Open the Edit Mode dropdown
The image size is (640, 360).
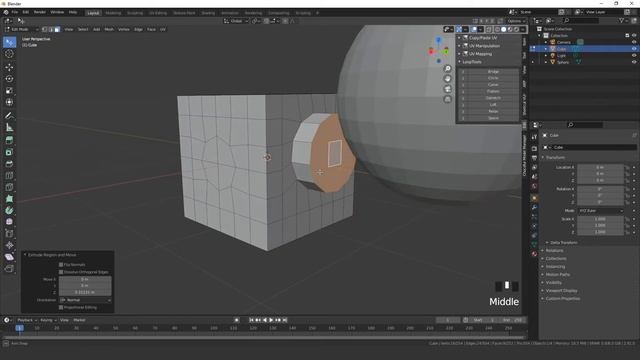(x=21, y=29)
